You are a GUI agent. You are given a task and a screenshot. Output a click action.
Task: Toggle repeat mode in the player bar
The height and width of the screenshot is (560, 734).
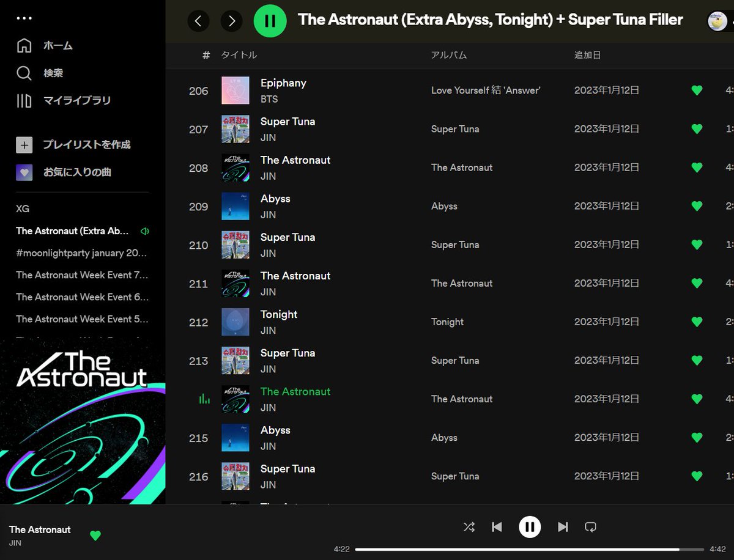(590, 526)
